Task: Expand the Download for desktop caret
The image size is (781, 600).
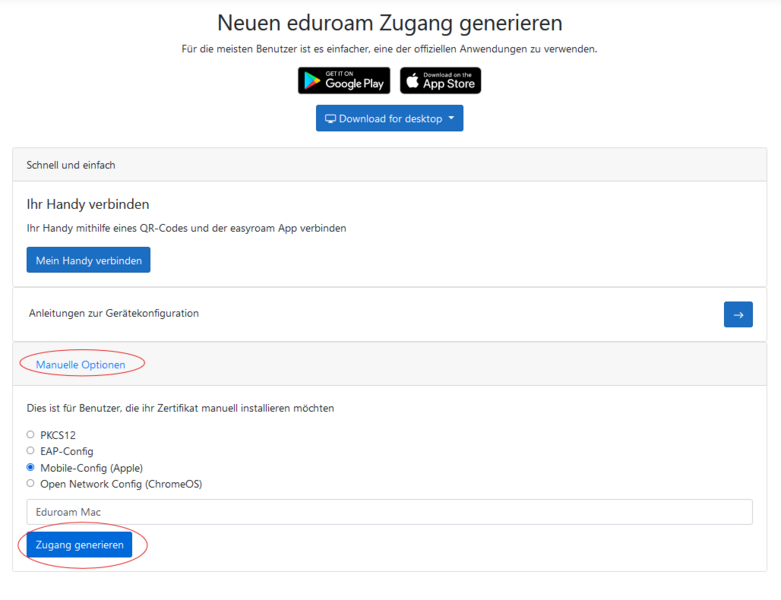Action: point(451,119)
